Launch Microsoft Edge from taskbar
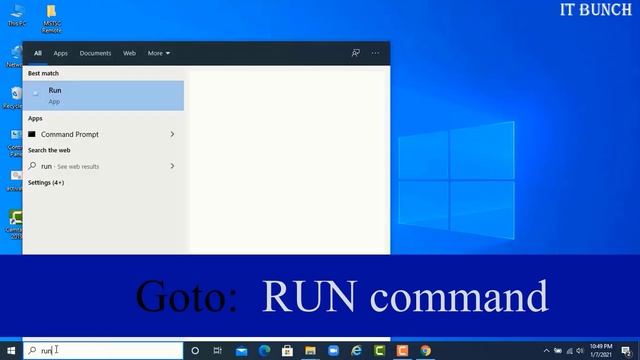 tap(264, 351)
